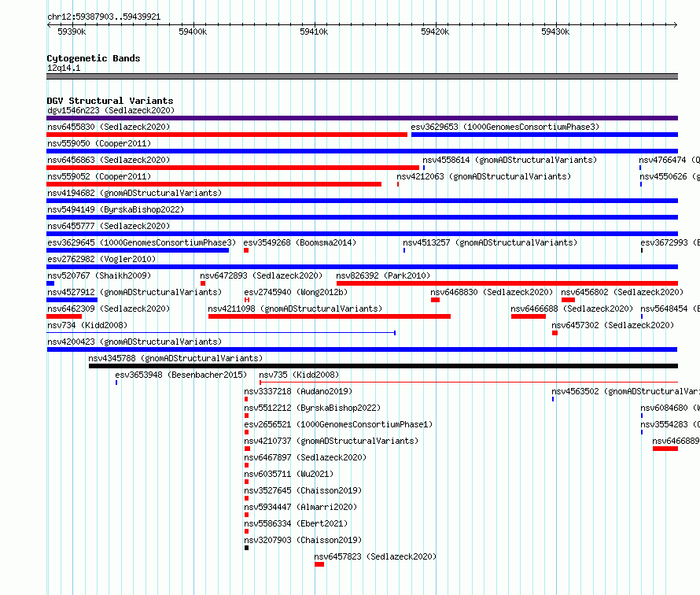This screenshot has width=700, height=595.
Task: Open the nsv4558614 (gnomADStructuralVariants) label
Action: pos(510,160)
